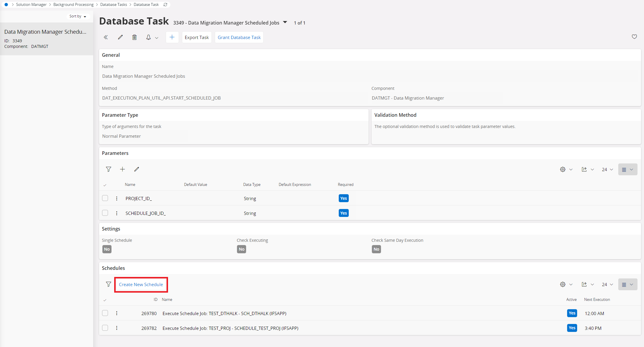
Task: Go to Background Processing breadcrumb
Action: tap(73, 4)
